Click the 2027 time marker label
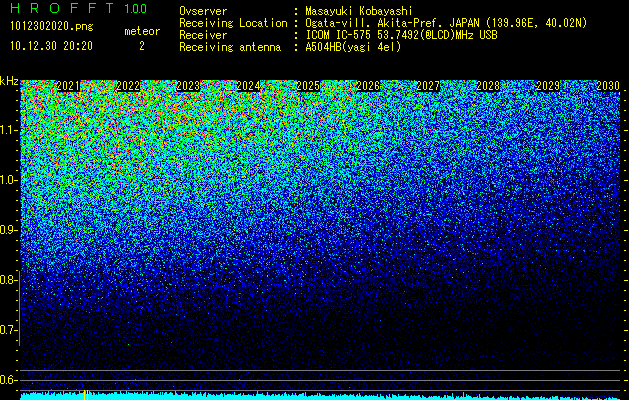This screenshot has height=400, width=629. click(428, 86)
